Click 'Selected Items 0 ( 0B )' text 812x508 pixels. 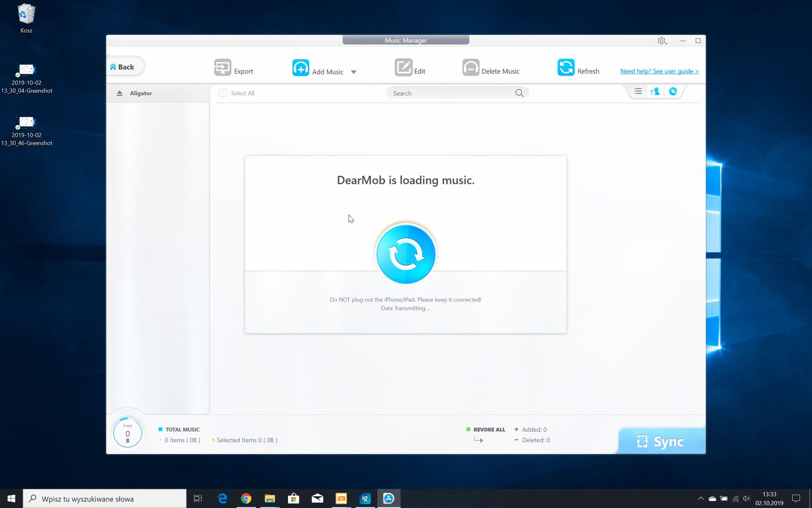[247, 440]
